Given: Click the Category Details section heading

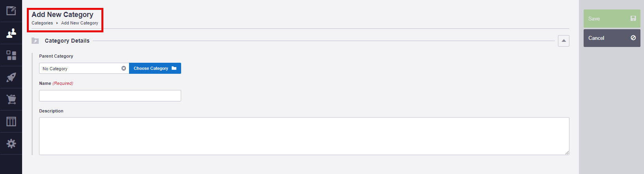Looking at the screenshot, I should [x=67, y=41].
